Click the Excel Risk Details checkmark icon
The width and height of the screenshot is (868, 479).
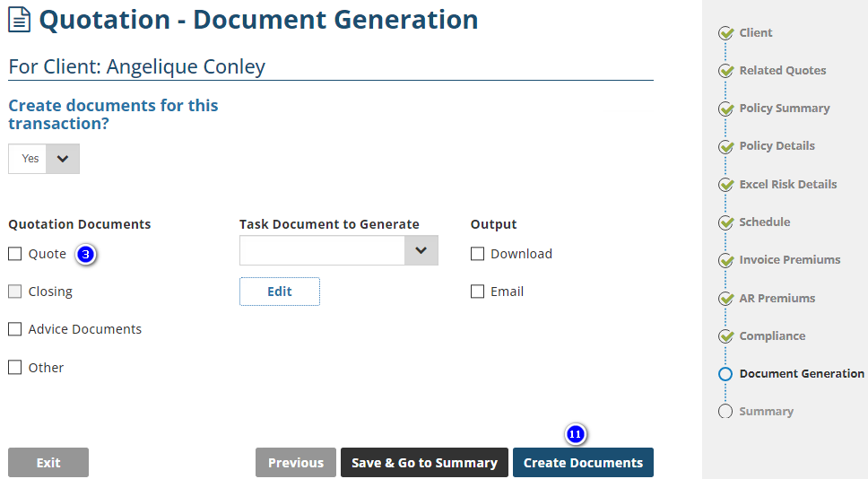(725, 185)
